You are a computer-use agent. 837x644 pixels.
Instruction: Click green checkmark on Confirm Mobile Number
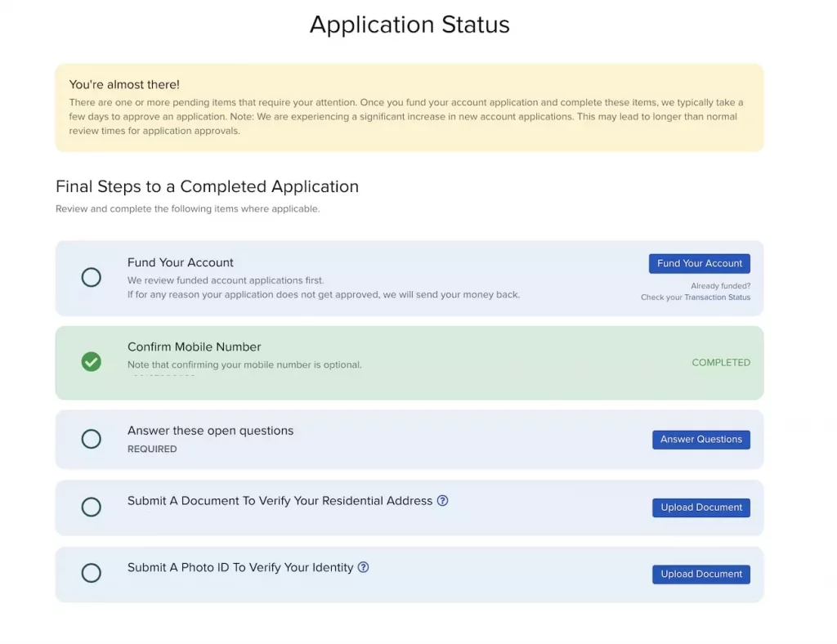pyautogui.click(x=92, y=362)
